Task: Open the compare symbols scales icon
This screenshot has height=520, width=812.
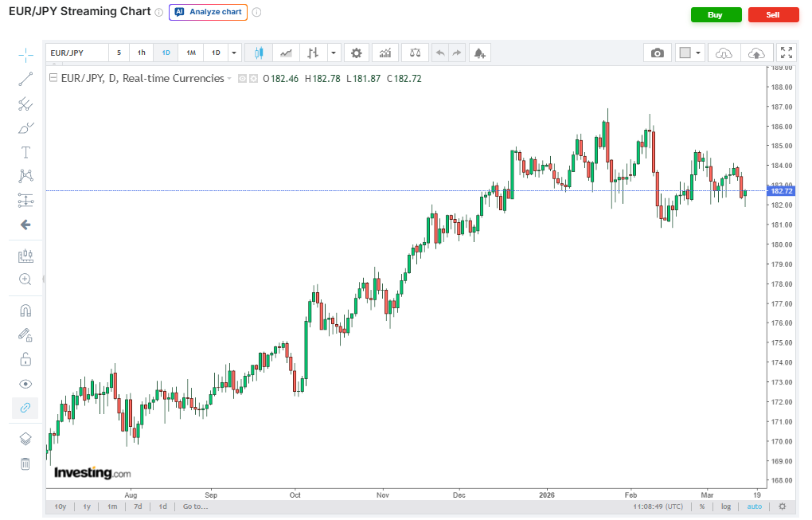Action: pos(415,53)
